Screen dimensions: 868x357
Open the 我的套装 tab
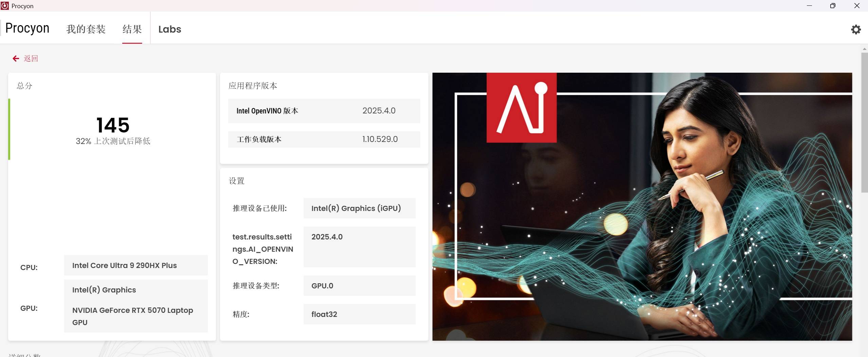tap(86, 29)
